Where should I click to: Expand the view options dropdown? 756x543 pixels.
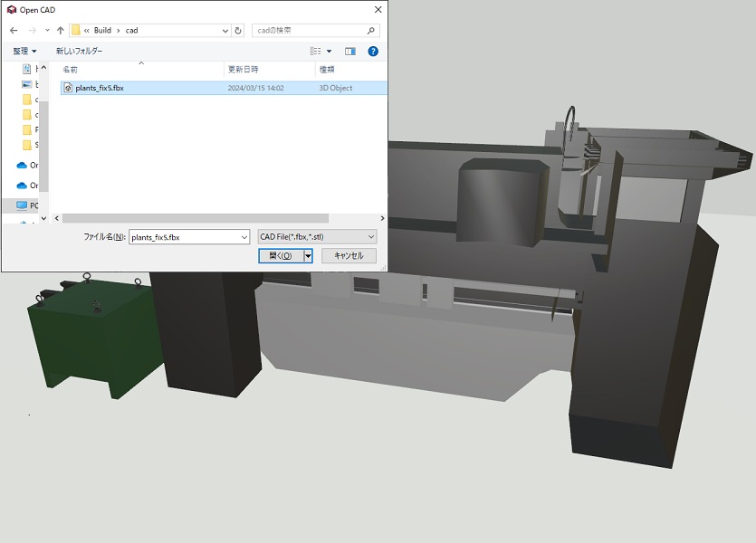[329, 52]
